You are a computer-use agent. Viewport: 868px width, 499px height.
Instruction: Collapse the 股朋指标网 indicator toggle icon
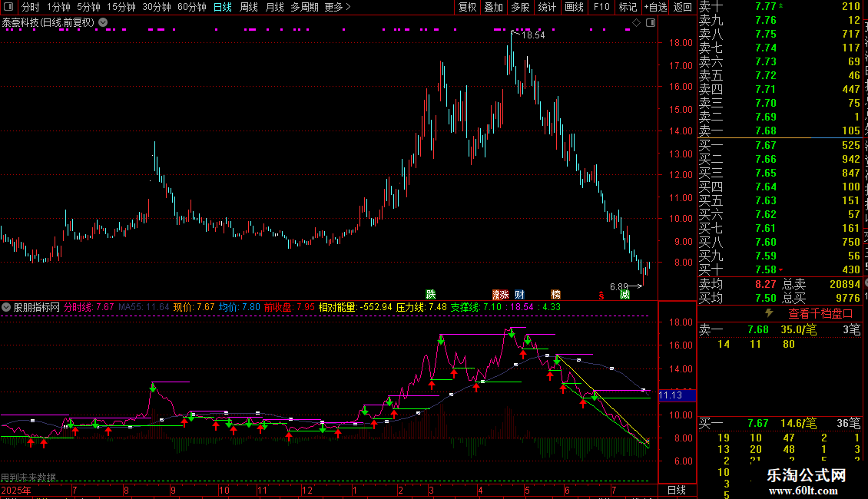point(6,307)
